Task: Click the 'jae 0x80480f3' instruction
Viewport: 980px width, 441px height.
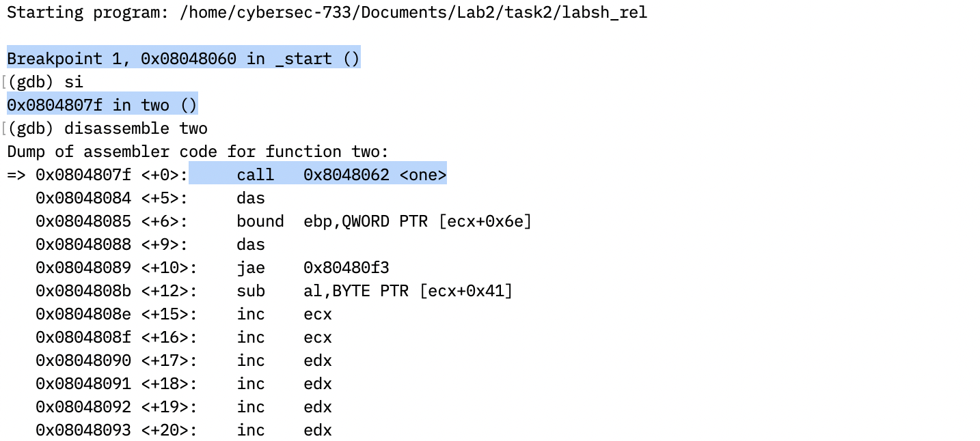Action: click(312, 268)
